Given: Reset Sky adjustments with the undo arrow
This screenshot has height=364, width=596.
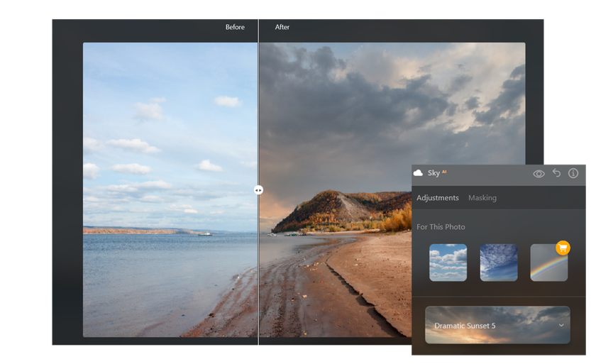Looking at the screenshot, I should click(556, 173).
